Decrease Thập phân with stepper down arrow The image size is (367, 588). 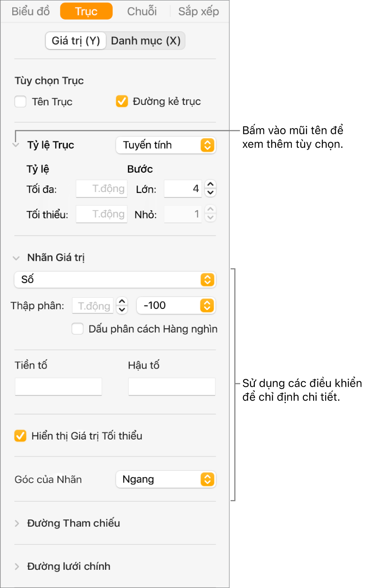[122, 310]
